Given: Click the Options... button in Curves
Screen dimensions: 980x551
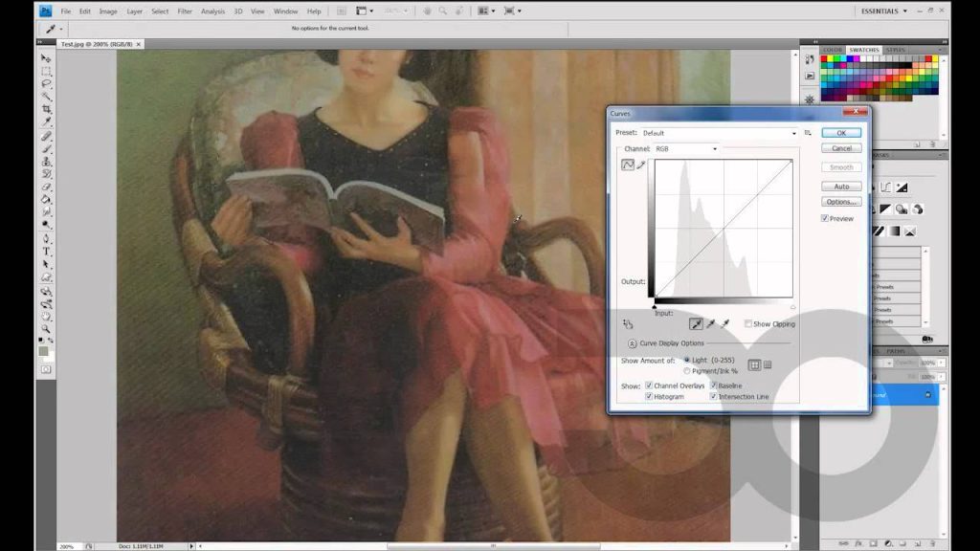Looking at the screenshot, I should tap(841, 202).
